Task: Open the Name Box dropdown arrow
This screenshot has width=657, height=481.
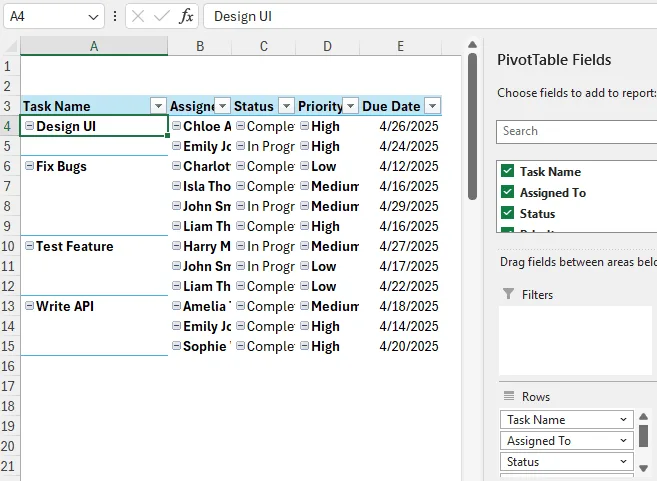Action: [93, 17]
